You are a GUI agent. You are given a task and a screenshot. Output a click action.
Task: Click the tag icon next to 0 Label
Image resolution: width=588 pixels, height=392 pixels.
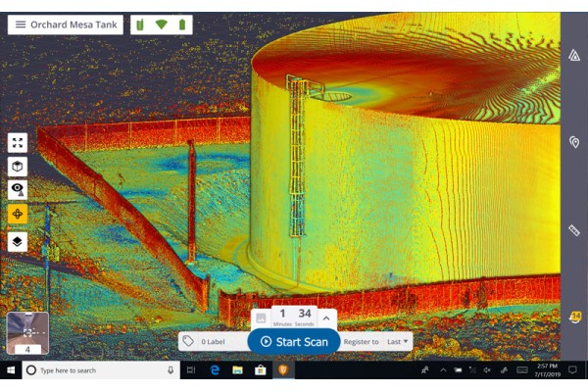(188, 341)
